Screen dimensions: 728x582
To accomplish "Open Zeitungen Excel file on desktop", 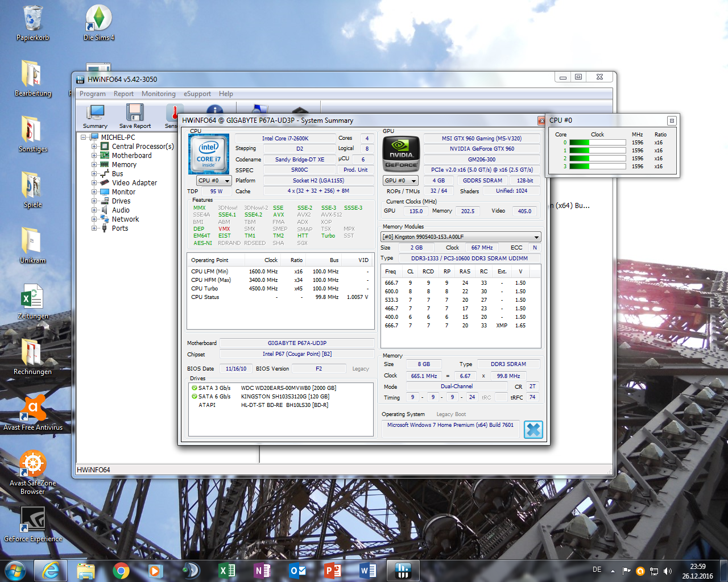I will tap(33, 301).
